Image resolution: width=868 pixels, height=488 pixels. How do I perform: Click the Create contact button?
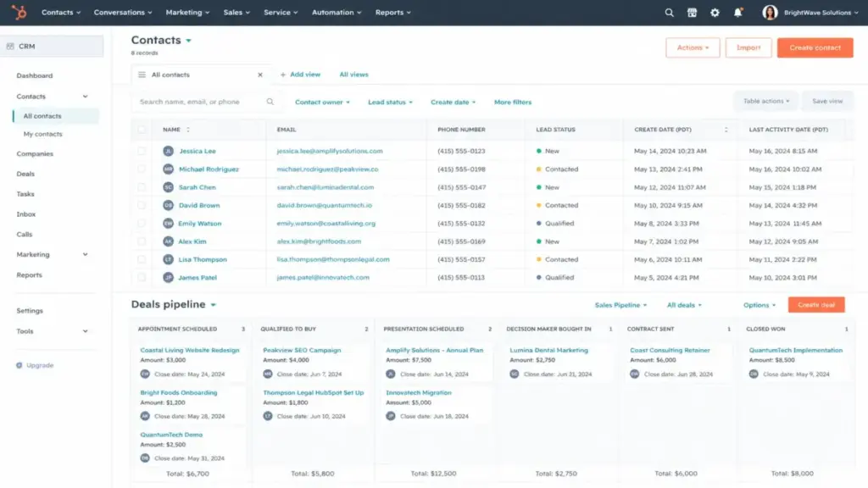(815, 47)
